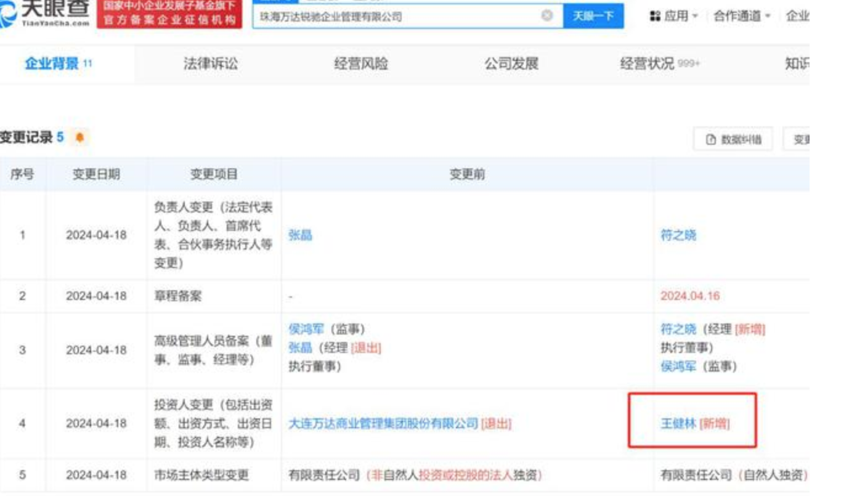Open 张晶 (经理 退出) link in row 3

pos(300,348)
